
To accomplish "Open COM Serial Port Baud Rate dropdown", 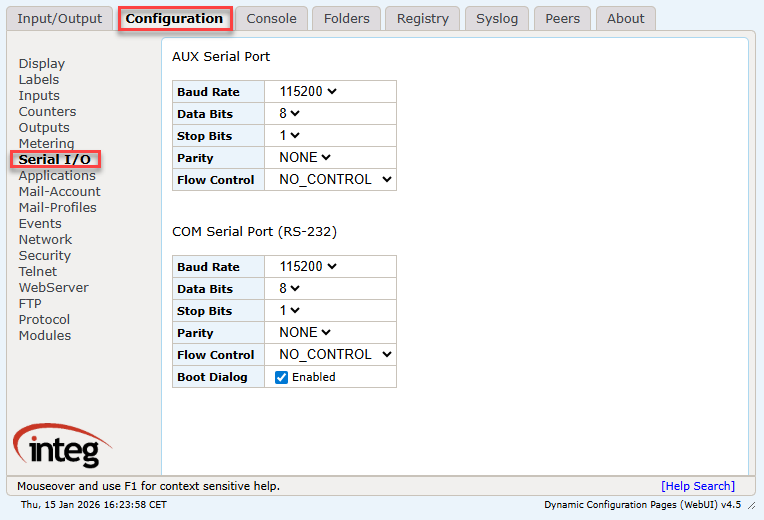I will 308,267.
